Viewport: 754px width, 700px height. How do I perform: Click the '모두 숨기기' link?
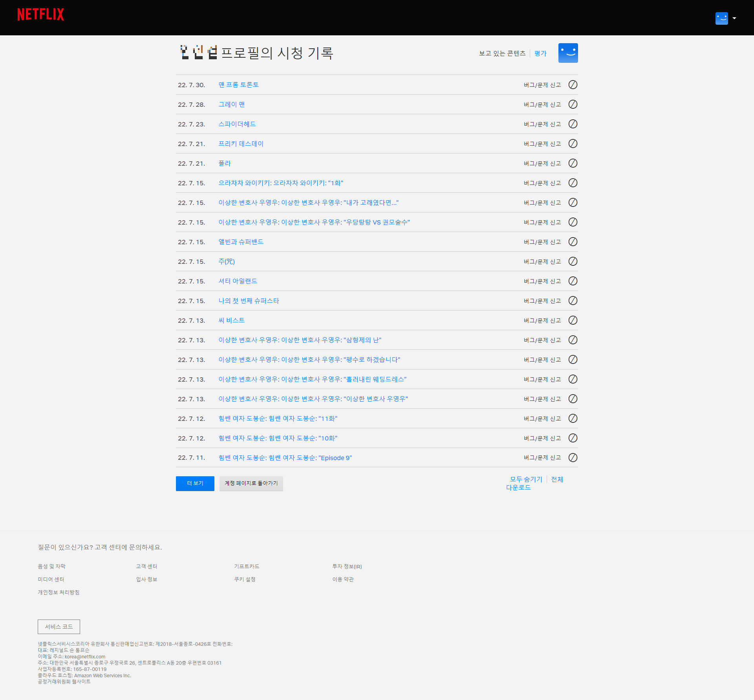pos(526,479)
